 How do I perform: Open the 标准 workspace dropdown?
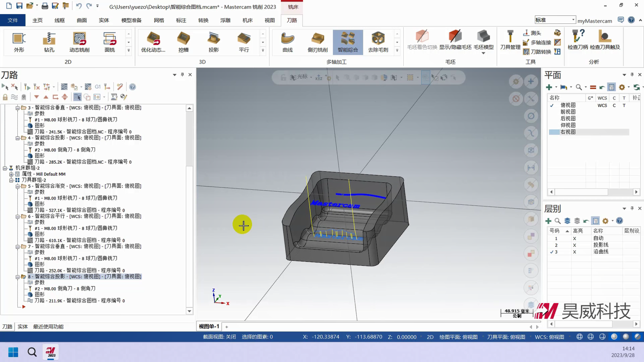(x=573, y=20)
